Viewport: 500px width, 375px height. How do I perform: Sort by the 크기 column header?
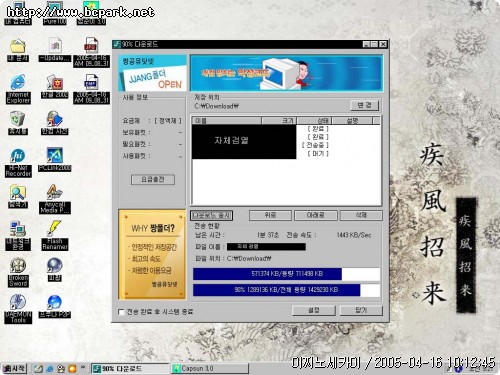pyautogui.click(x=279, y=121)
